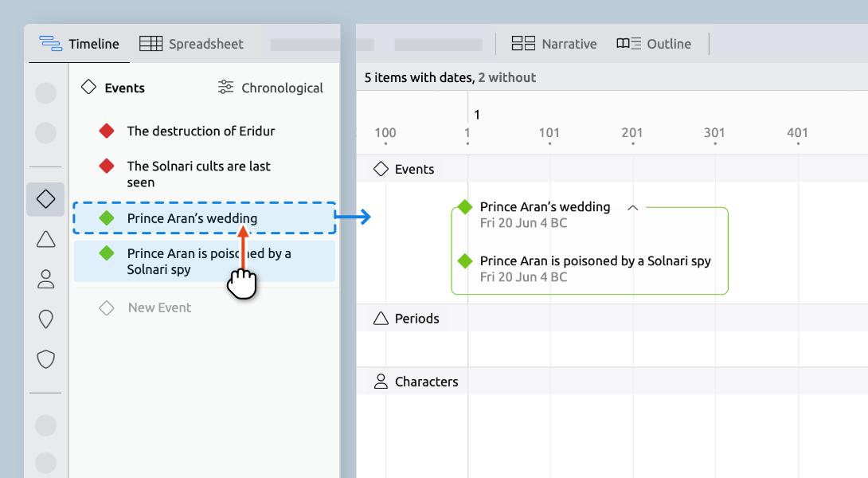The width and height of the screenshot is (868, 478).
Task: Open the Spreadsheet tab
Action: (191, 44)
